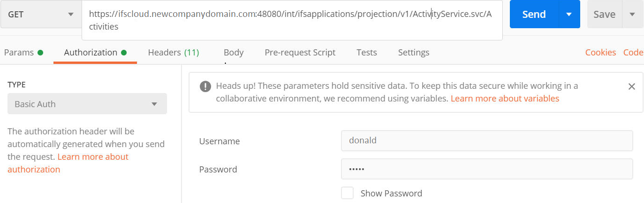Image resolution: width=644 pixels, height=203 pixels.
Task: Enable the Show Password checkbox
Action: [347, 193]
